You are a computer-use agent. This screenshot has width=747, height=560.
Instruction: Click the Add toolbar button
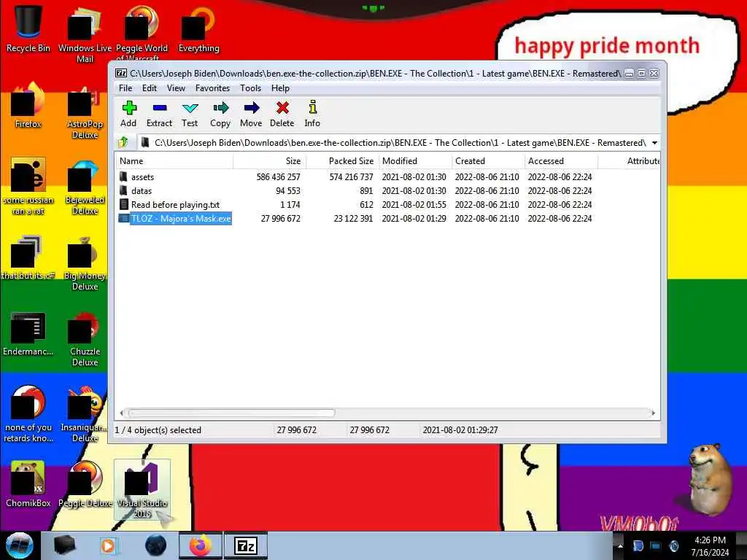click(x=128, y=114)
